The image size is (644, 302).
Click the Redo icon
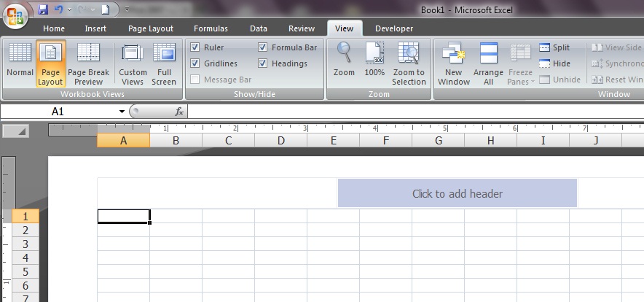click(x=82, y=9)
